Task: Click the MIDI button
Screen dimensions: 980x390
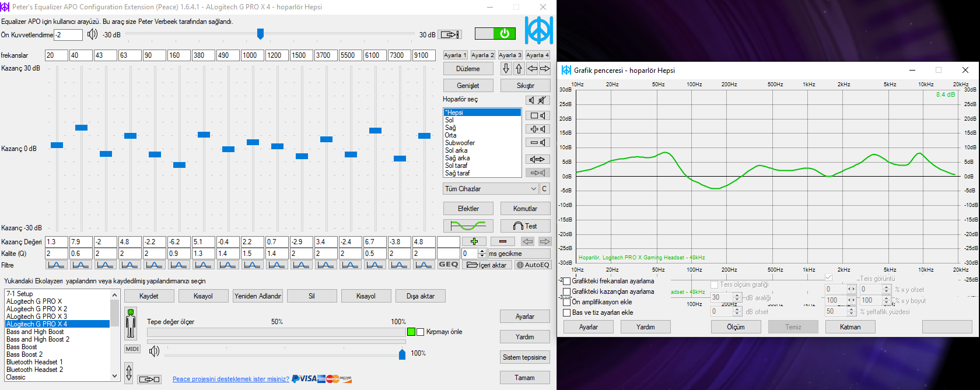Action: (x=132, y=349)
